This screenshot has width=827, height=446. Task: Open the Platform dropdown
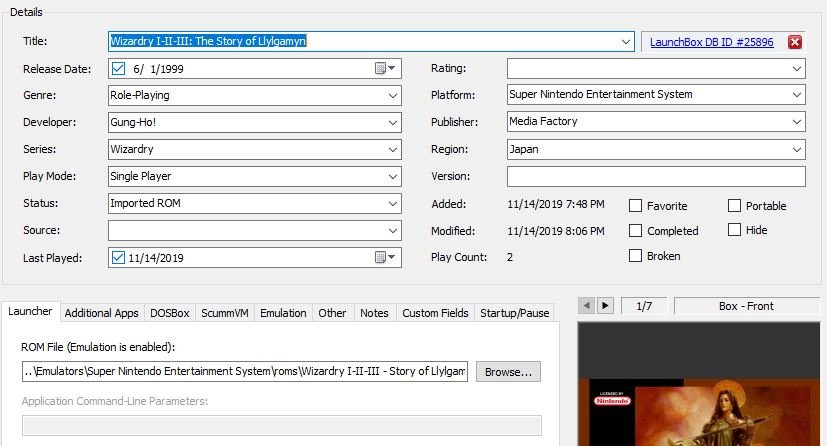tap(796, 95)
